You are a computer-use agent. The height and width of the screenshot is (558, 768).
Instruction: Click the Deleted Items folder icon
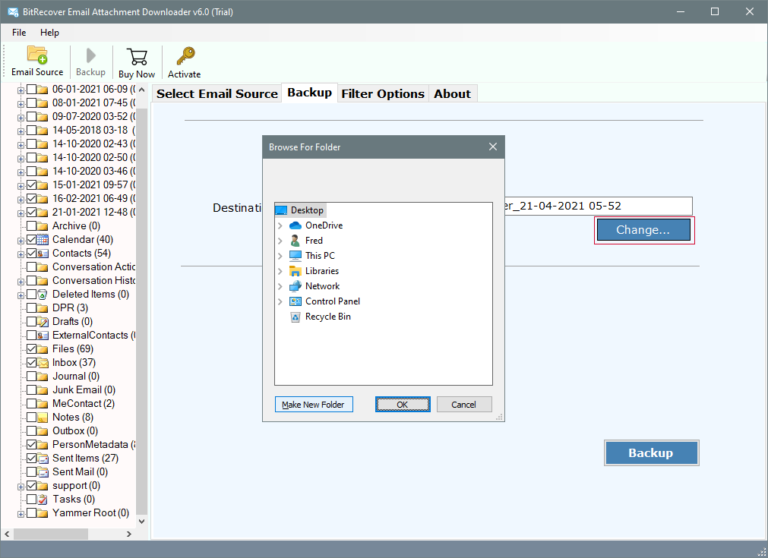43,294
